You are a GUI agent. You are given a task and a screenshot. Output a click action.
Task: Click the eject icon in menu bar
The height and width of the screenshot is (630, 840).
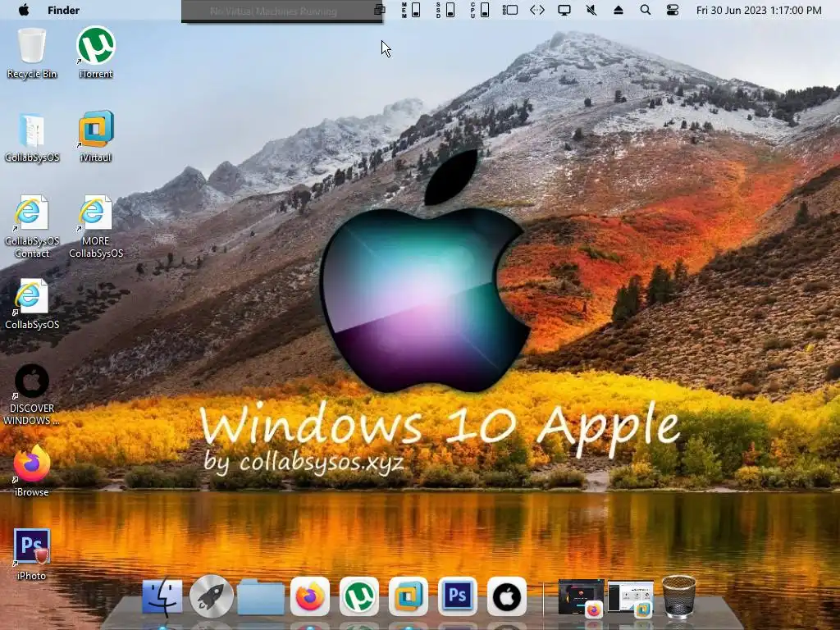[619, 10]
